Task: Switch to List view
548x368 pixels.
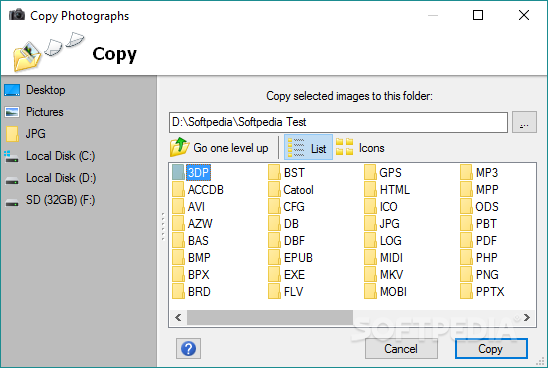Action: point(308,147)
